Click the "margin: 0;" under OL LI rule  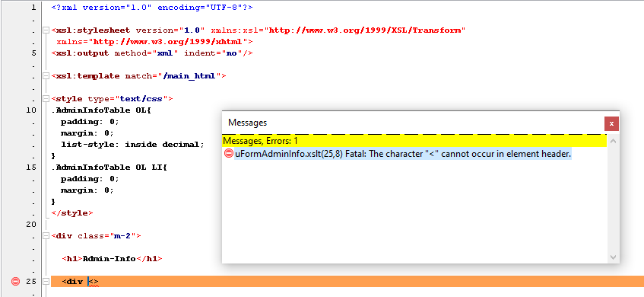[87, 190]
